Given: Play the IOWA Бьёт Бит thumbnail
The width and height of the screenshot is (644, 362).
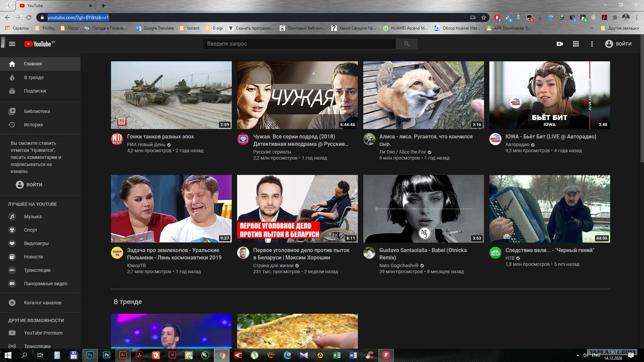Looking at the screenshot, I should (550, 95).
